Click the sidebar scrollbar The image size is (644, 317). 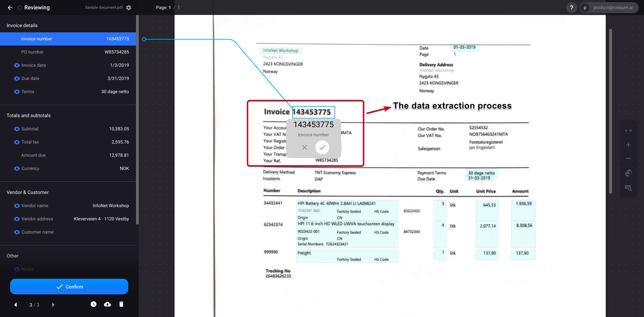click(x=137, y=129)
